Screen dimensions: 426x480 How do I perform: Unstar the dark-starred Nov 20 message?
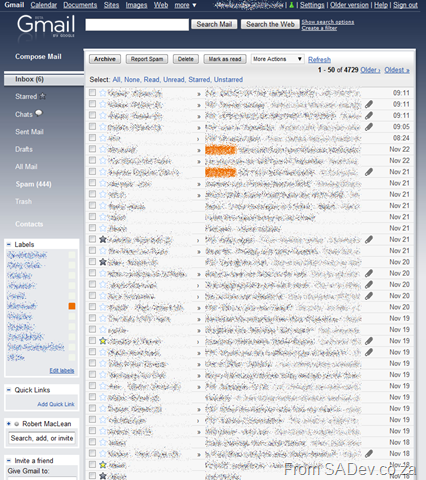[103, 262]
